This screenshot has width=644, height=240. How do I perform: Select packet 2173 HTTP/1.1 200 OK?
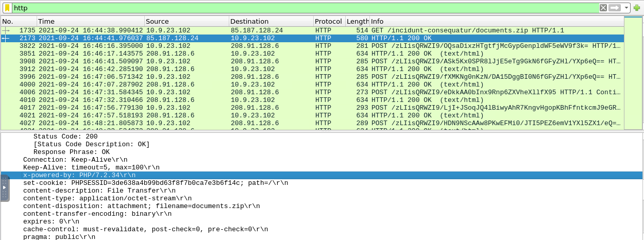pos(312,38)
